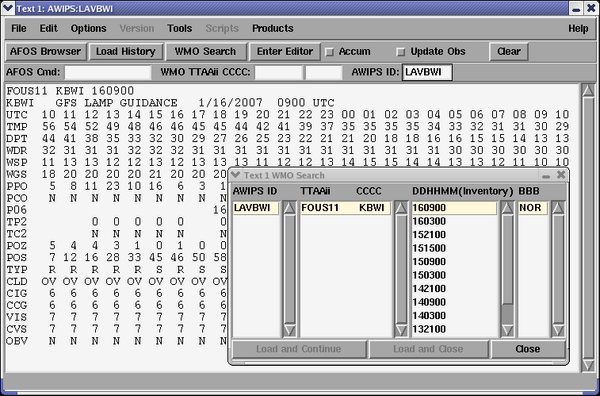The height and width of the screenshot is (396, 600).
Task: Focus the WMO TTAAii input field
Action: 279,72
